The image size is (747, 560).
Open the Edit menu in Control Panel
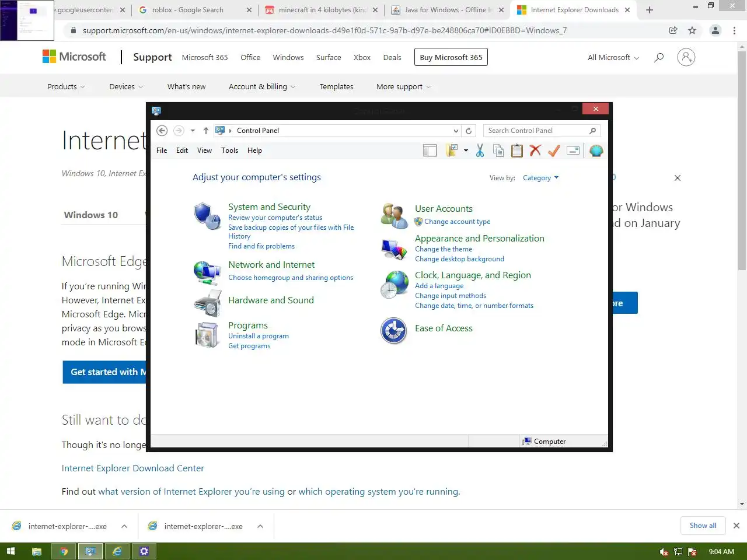click(182, 150)
